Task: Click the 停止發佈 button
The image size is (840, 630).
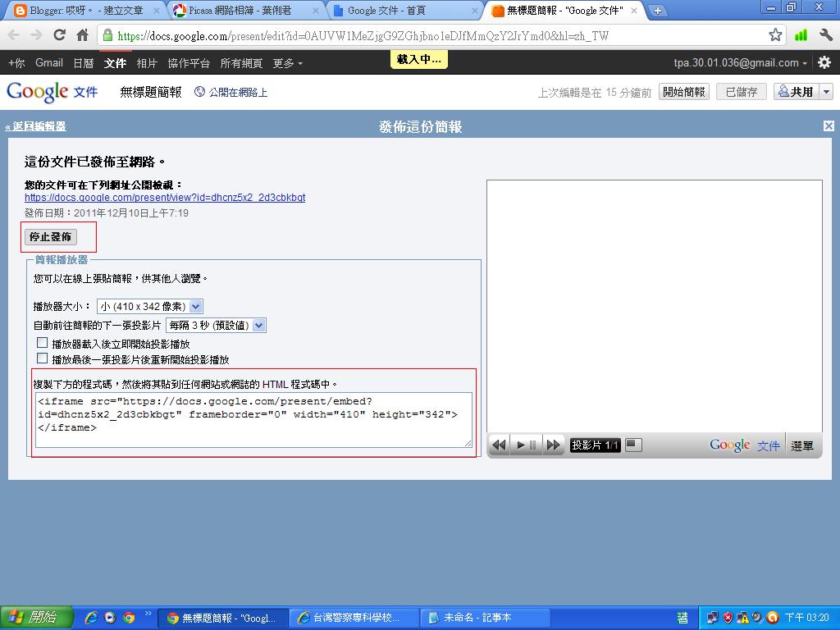Action: coord(51,237)
